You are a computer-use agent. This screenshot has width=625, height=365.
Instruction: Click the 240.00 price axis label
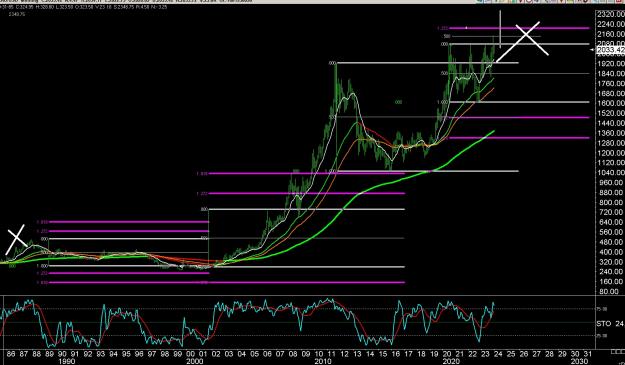pos(612,272)
